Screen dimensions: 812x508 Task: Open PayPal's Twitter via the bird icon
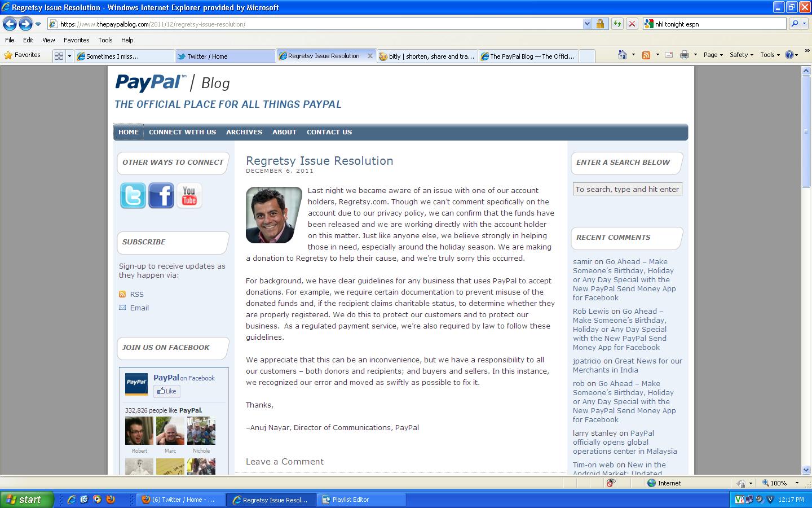coord(133,195)
